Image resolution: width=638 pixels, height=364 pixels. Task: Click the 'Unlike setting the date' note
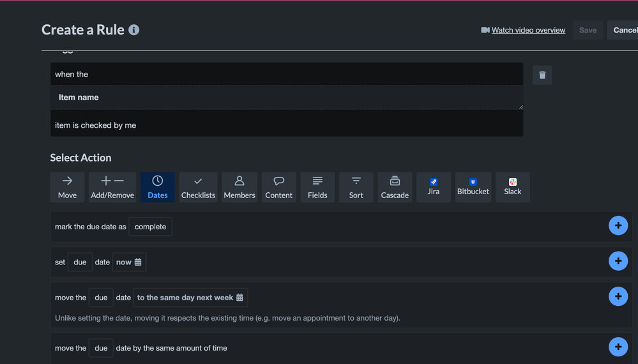tap(227, 318)
